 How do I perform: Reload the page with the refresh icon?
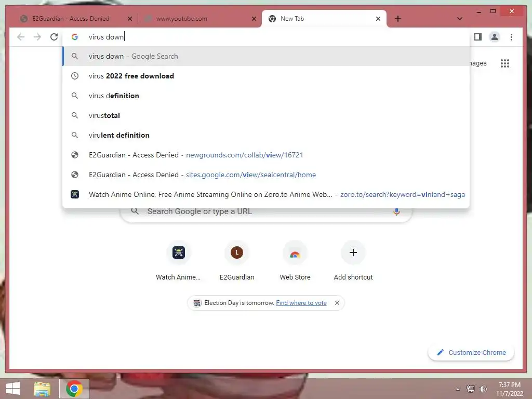54,37
